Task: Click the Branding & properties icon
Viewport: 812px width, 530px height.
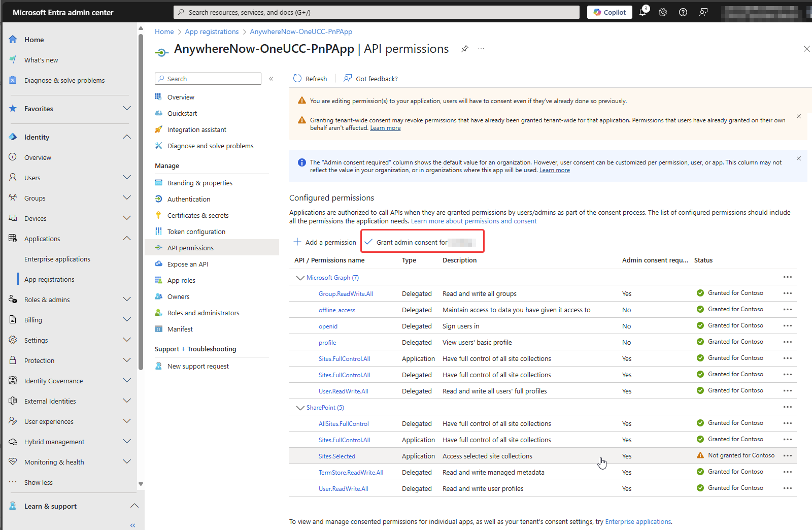Action: click(x=158, y=183)
